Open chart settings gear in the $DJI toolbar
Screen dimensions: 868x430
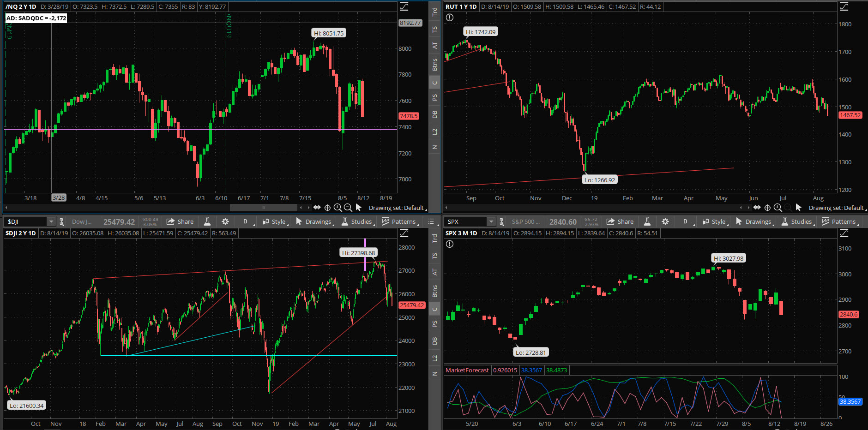tap(225, 221)
